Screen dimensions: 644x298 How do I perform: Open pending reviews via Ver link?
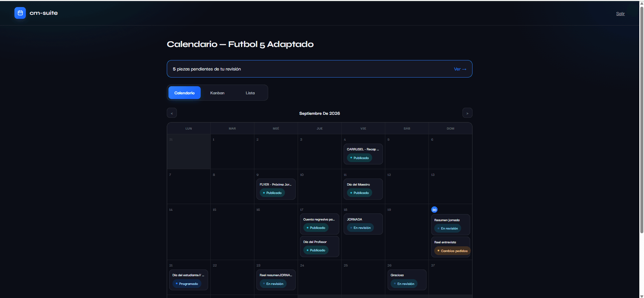click(x=460, y=69)
